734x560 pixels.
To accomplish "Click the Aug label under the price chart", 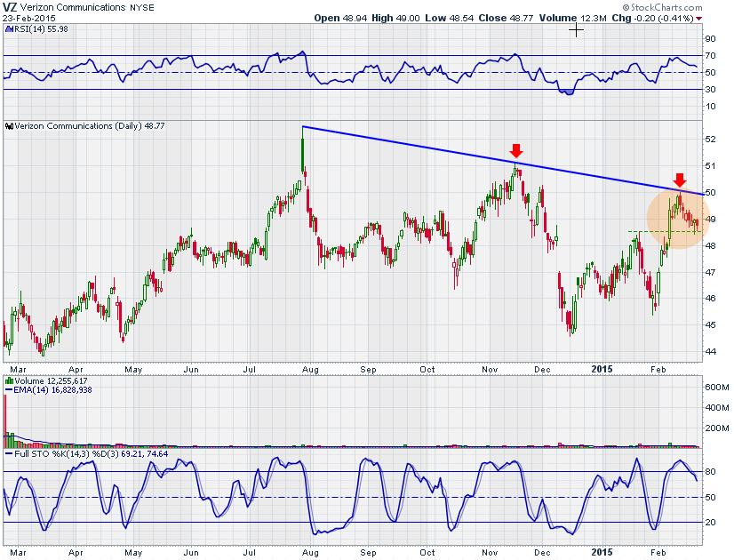I will 310,370.
